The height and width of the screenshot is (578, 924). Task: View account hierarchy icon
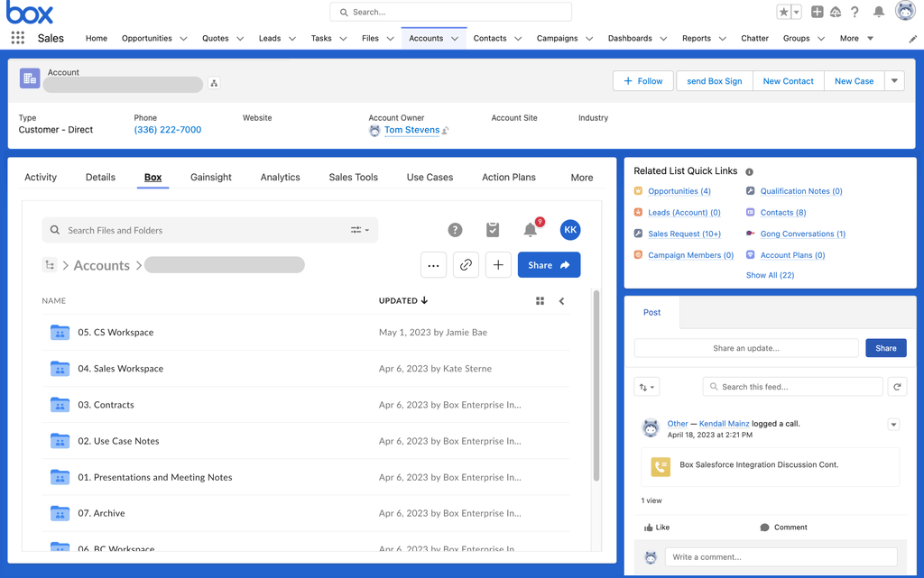(x=214, y=83)
